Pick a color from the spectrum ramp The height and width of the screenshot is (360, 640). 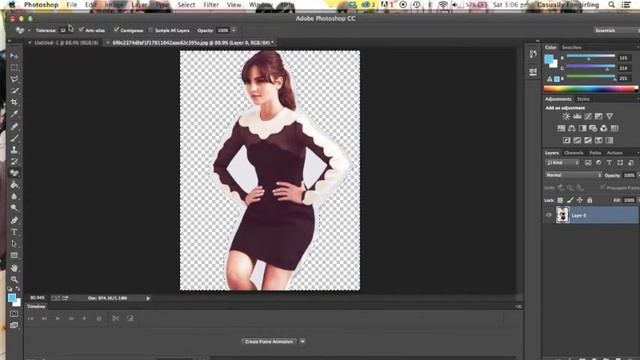click(x=591, y=89)
